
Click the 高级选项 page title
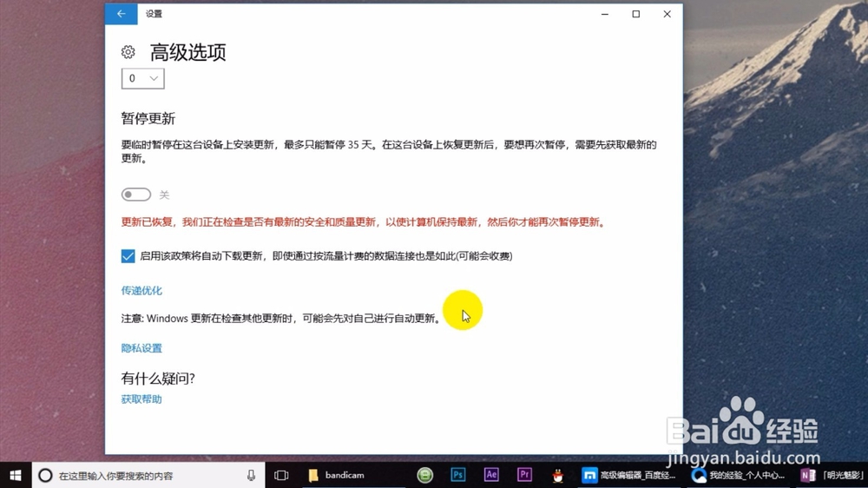(188, 53)
